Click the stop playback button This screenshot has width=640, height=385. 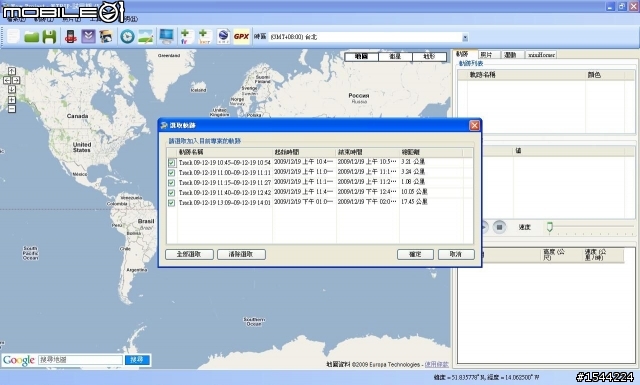pyautogui.click(x=499, y=227)
